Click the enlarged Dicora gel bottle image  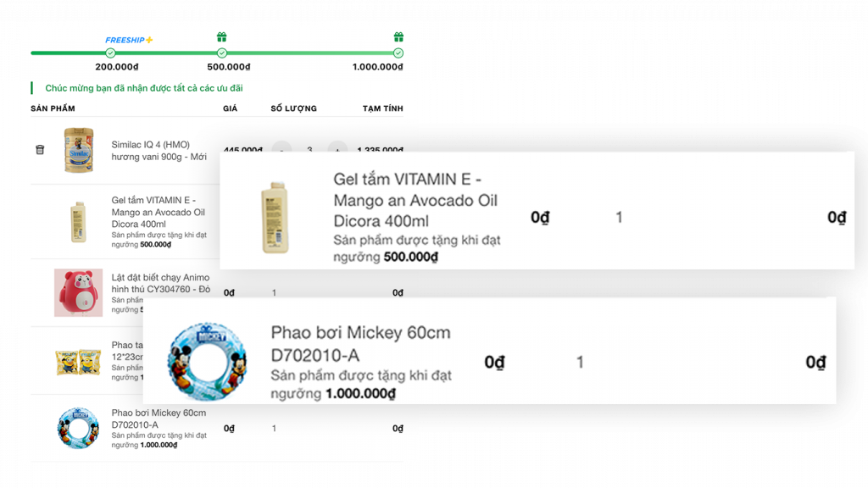point(275,218)
